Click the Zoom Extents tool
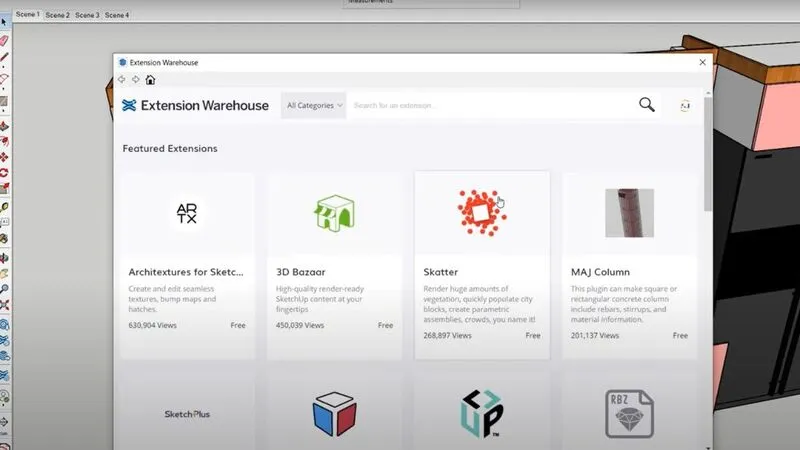 click(4, 305)
